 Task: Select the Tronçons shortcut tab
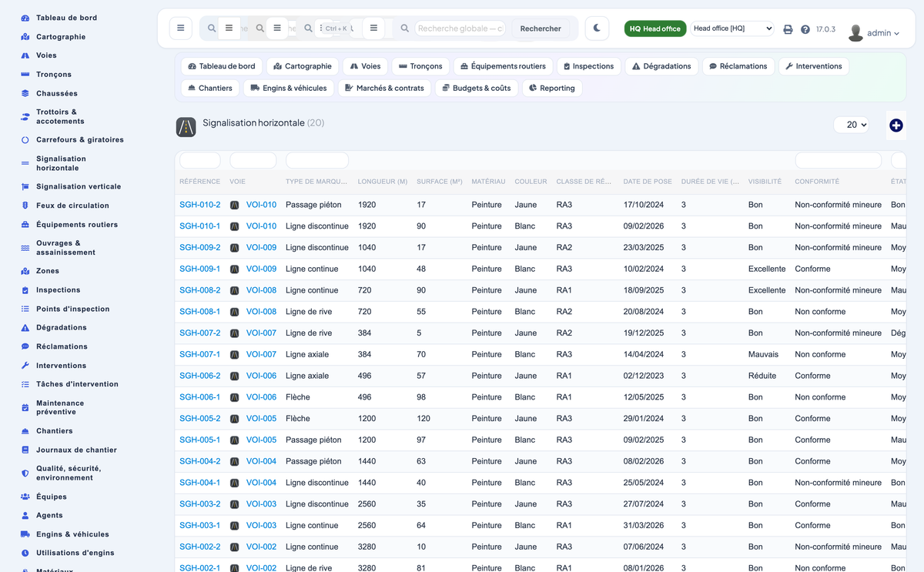click(x=420, y=66)
